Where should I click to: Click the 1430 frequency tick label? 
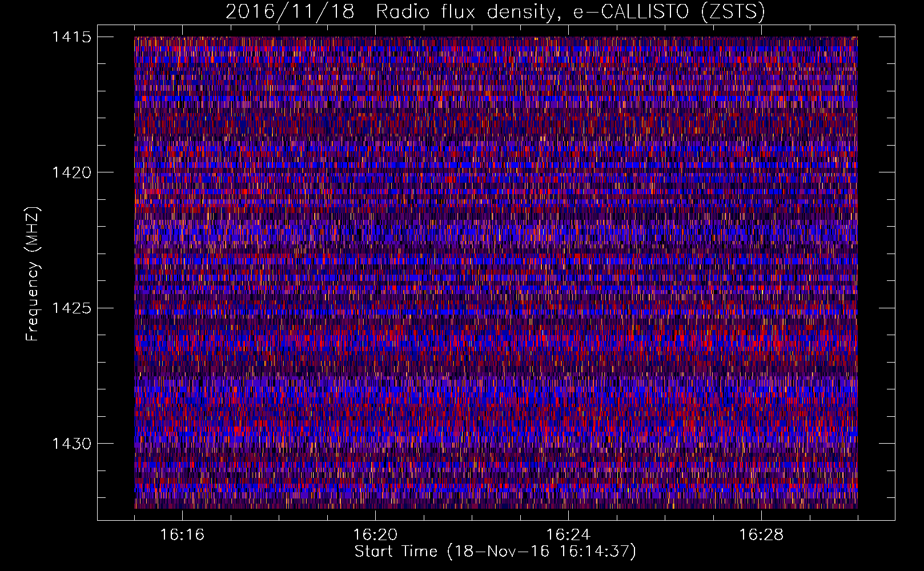[71, 444]
